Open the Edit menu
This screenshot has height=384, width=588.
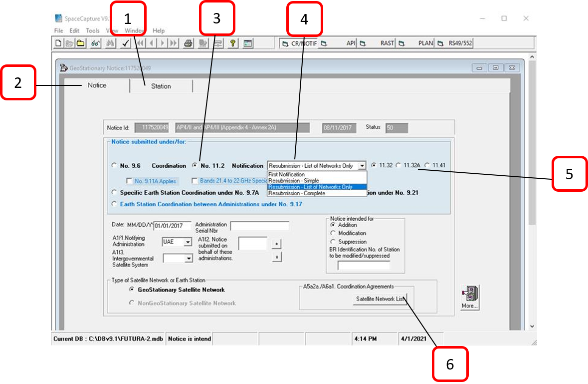pyautogui.click(x=74, y=31)
